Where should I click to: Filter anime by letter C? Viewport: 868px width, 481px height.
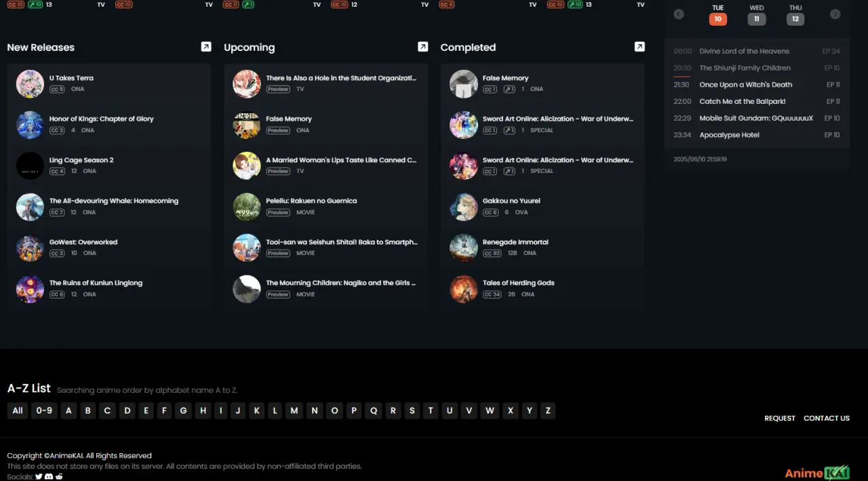(x=107, y=410)
